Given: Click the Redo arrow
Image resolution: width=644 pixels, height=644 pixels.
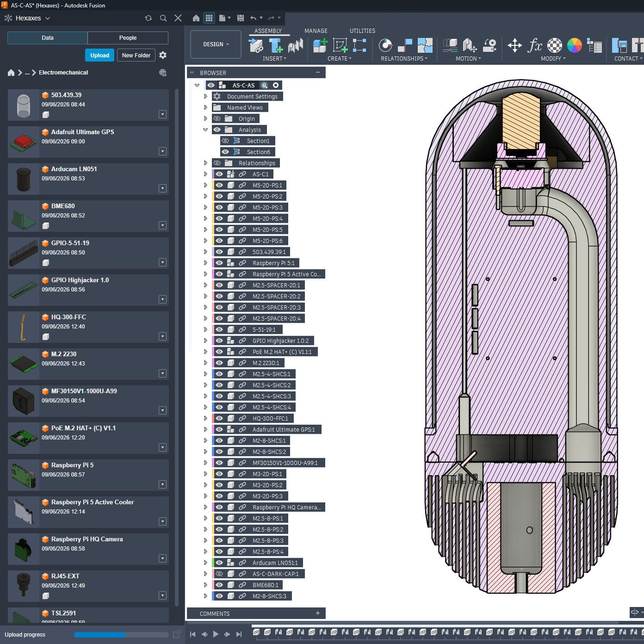Looking at the screenshot, I should tap(271, 18).
